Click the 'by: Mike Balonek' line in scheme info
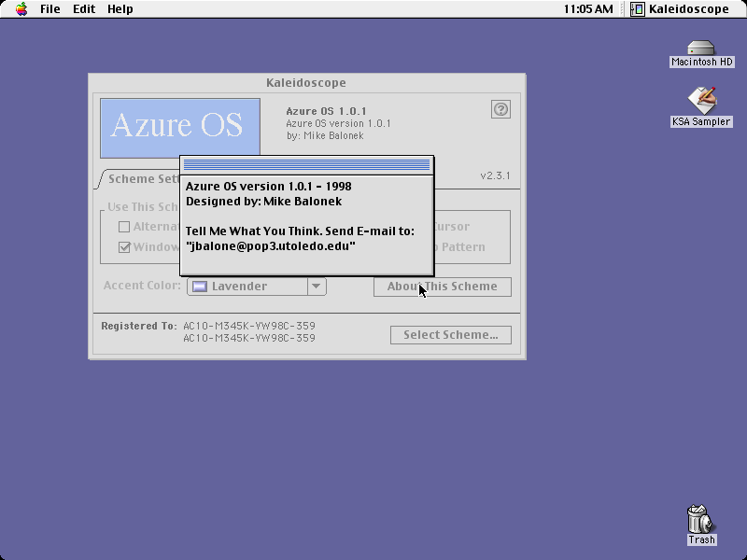The width and height of the screenshot is (747, 560). pos(325,135)
